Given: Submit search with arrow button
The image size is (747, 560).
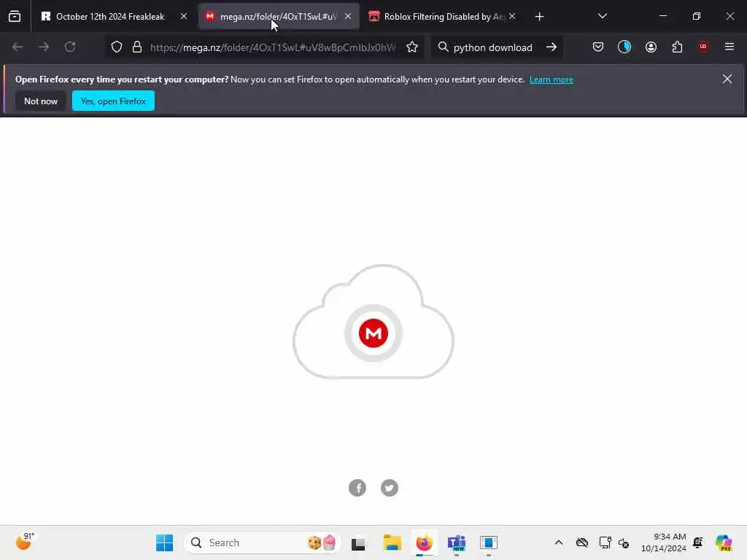Looking at the screenshot, I should tap(551, 47).
